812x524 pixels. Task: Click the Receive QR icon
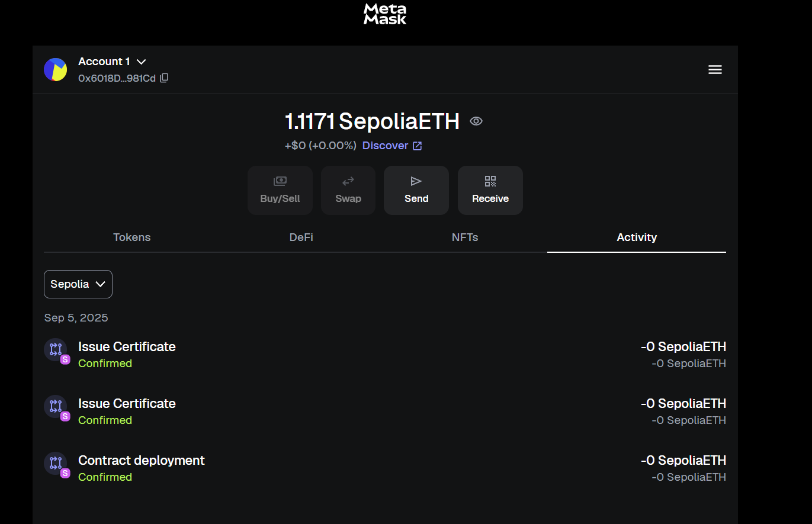[490, 182]
